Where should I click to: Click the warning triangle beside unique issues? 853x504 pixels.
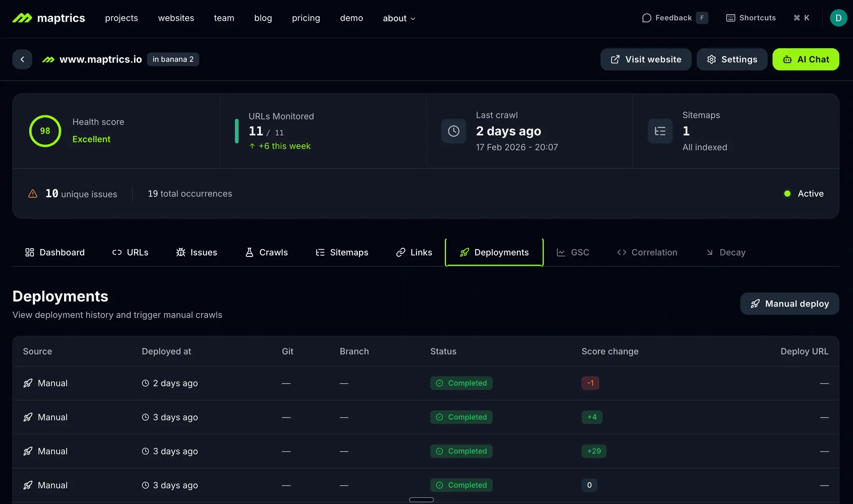point(32,194)
